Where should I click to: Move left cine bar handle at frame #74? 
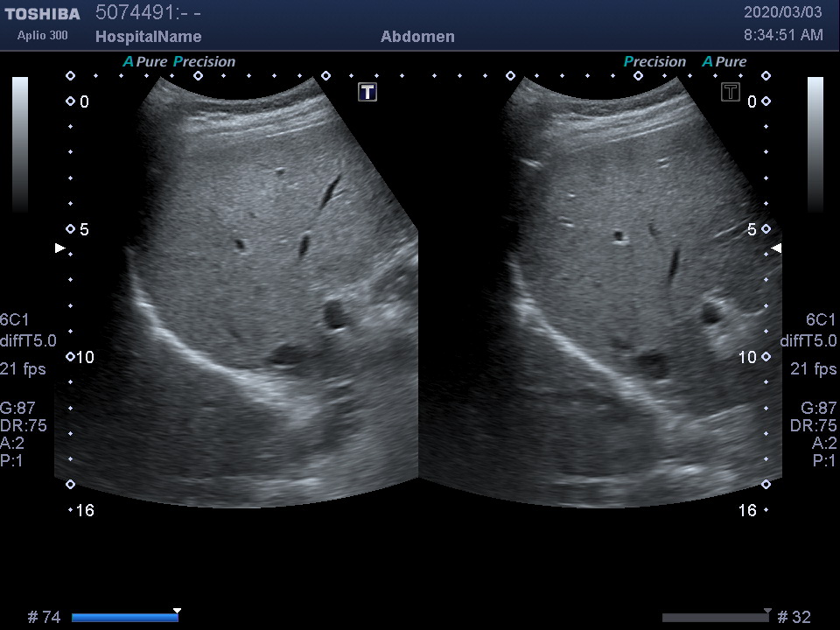click(x=178, y=611)
